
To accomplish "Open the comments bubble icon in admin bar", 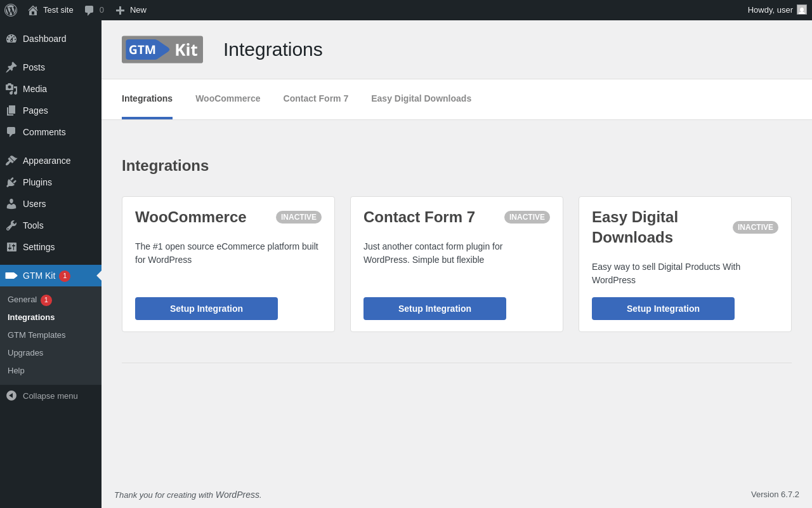I will tap(89, 10).
